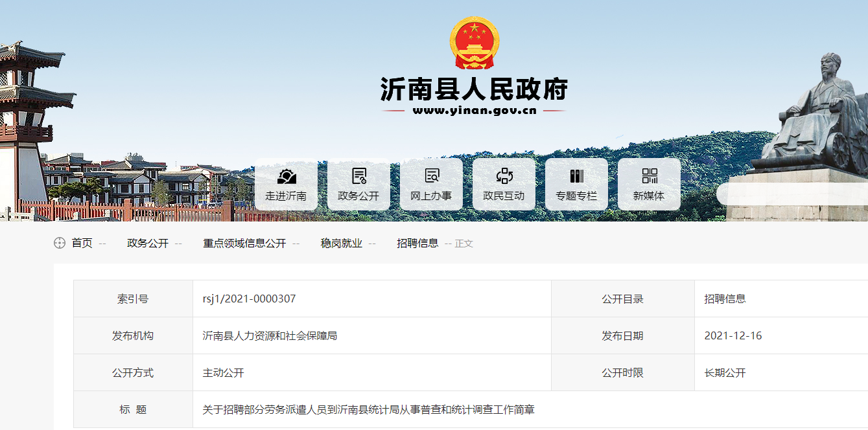
Task: Select 专题专栏 navigation label
Action: coord(576,196)
